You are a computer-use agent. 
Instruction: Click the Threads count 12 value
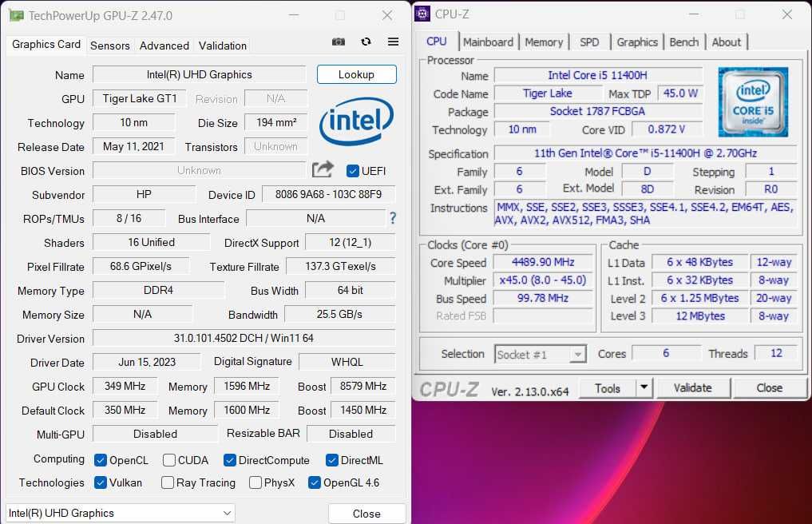coord(776,353)
